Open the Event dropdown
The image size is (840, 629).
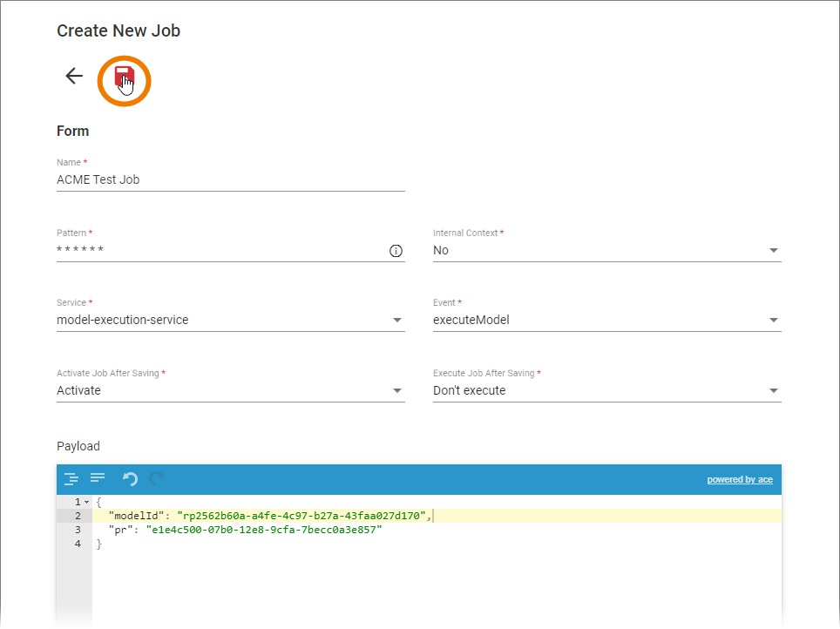606,320
